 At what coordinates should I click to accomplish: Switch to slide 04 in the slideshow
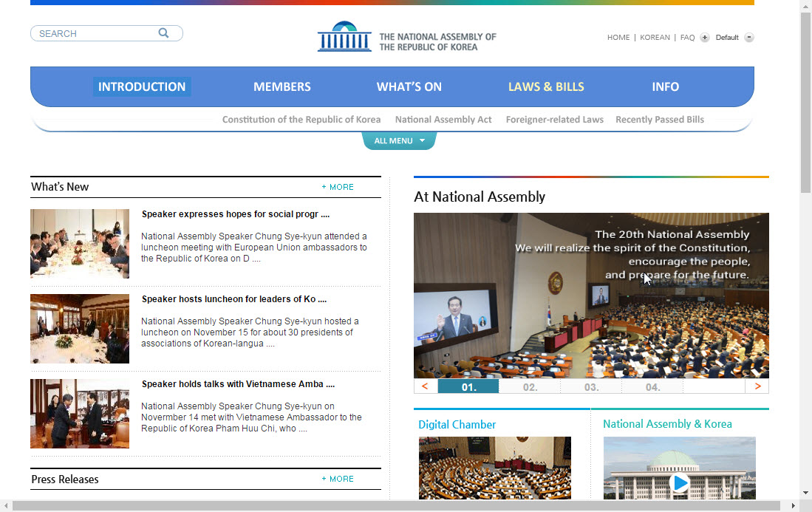[x=652, y=386]
